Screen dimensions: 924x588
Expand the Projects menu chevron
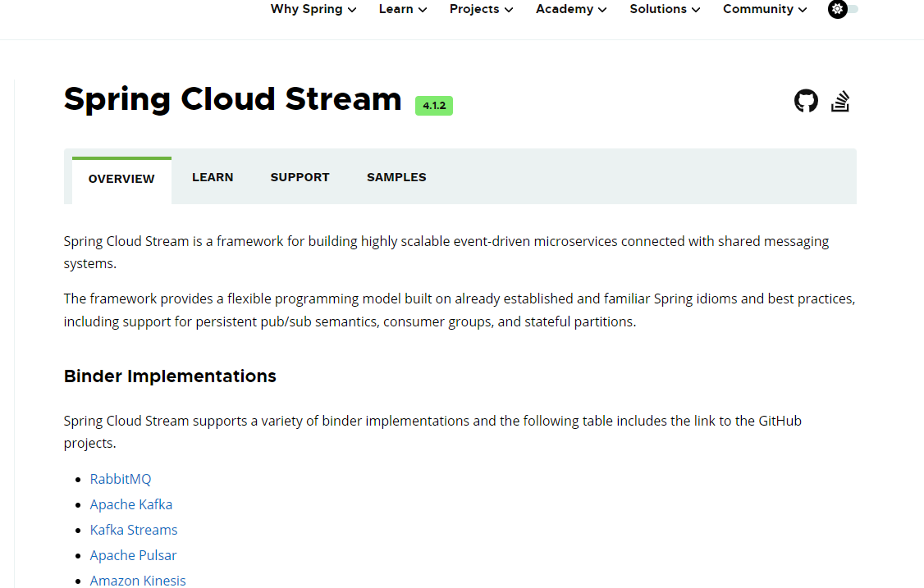pyautogui.click(x=510, y=9)
